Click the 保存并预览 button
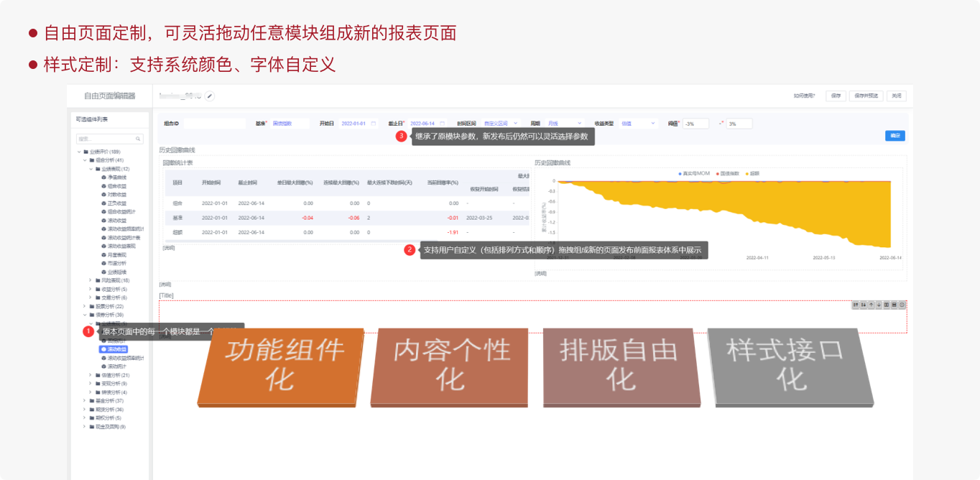980x480 pixels. pyautogui.click(x=866, y=96)
